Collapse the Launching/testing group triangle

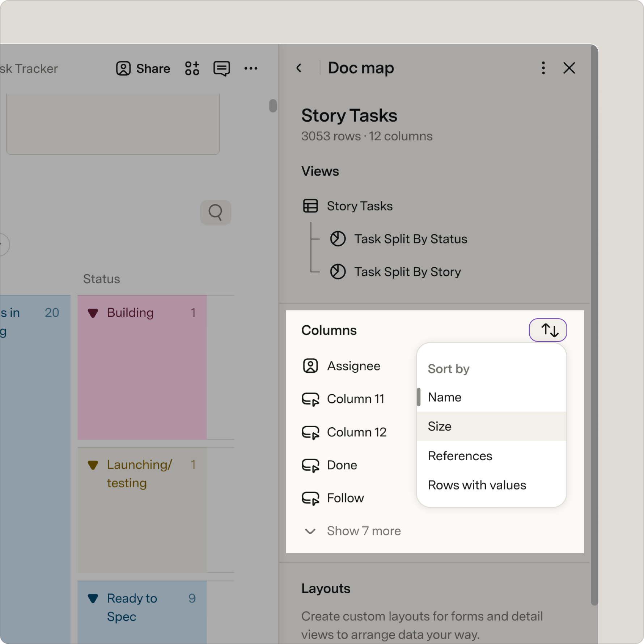(93, 465)
